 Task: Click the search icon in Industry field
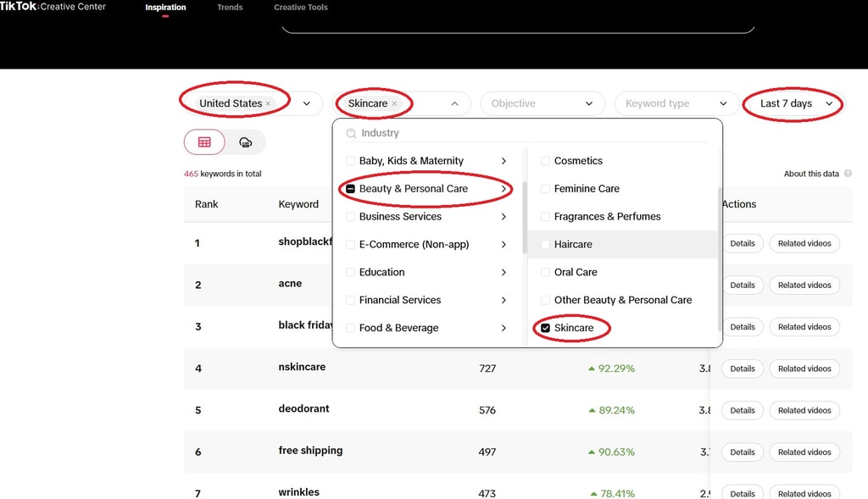click(351, 133)
